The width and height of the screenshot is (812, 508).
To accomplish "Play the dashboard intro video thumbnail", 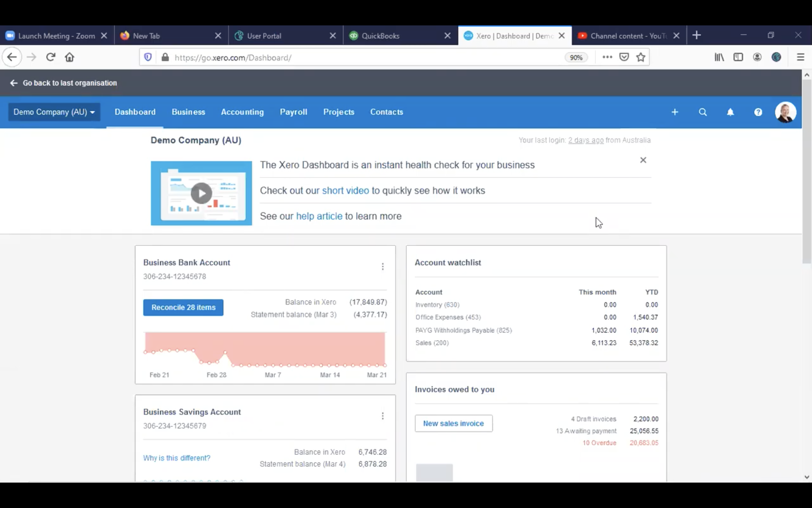I will coord(201,193).
